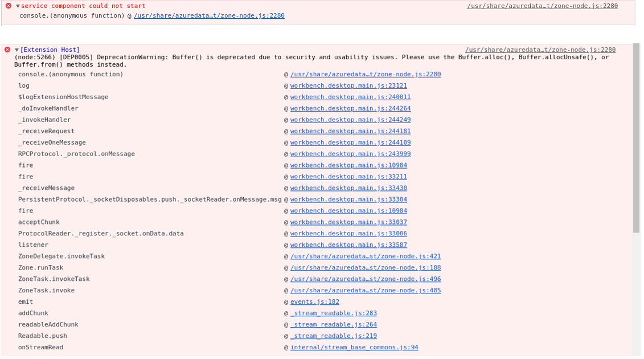Viewport: 644px width, 359px height.
Task: Open workbench.desktop.main.js:33430 link for _receiveMessage
Action: coord(348,188)
